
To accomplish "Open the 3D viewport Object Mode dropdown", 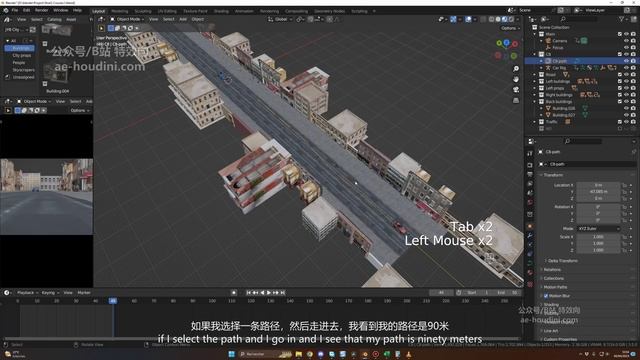I will tap(127, 19).
